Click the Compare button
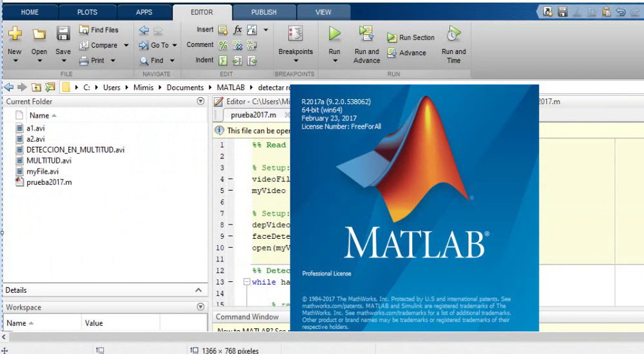The image size is (644, 354). pyautogui.click(x=99, y=45)
